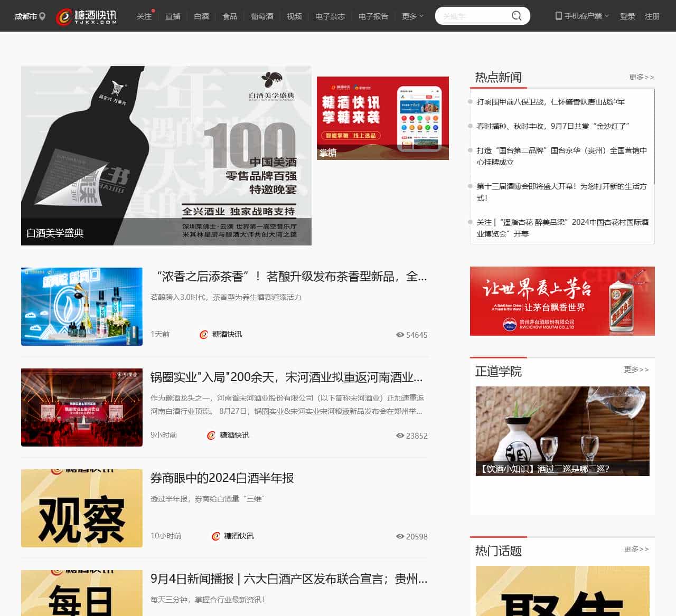Open 更多>> next to 热点新闻
Viewport: 676px width, 616px height.
[x=641, y=77]
